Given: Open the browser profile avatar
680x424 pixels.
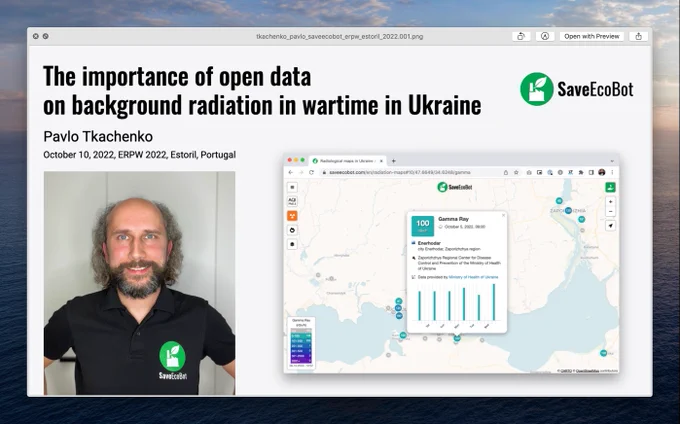Looking at the screenshot, I should click(602, 172).
